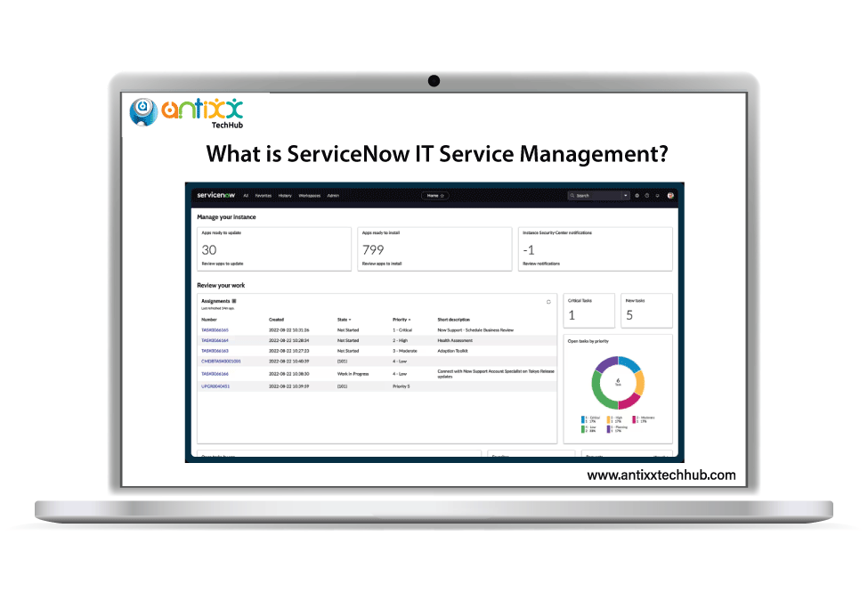Click the list icon next to Assignments title
Viewport: 868px width, 601px height.
point(233,300)
